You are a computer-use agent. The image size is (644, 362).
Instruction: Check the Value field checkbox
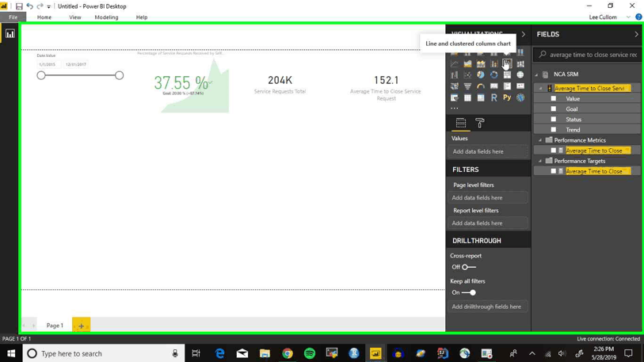pyautogui.click(x=553, y=98)
